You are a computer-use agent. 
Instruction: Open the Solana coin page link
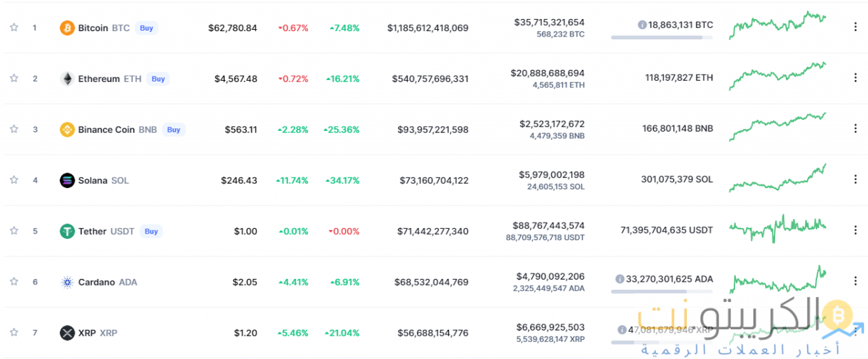point(94,181)
